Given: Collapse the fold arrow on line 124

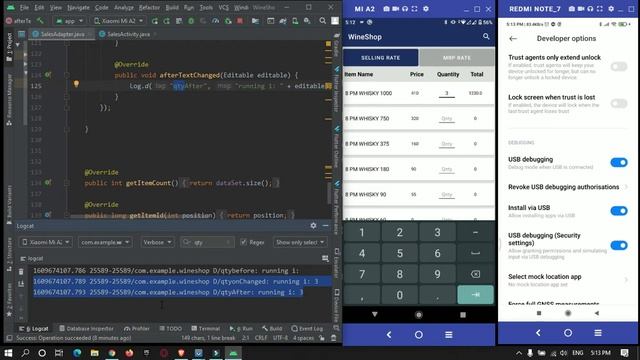Looking at the screenshot, I should [x=67, y=75].
